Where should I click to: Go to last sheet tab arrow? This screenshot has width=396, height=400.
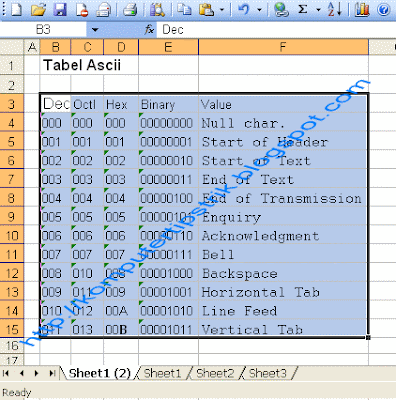click(52, 373)
